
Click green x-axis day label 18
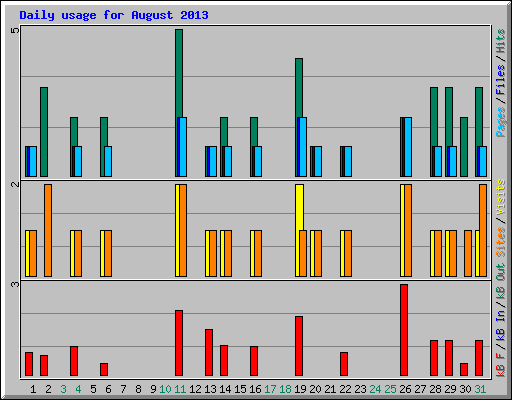pos(285,389)
